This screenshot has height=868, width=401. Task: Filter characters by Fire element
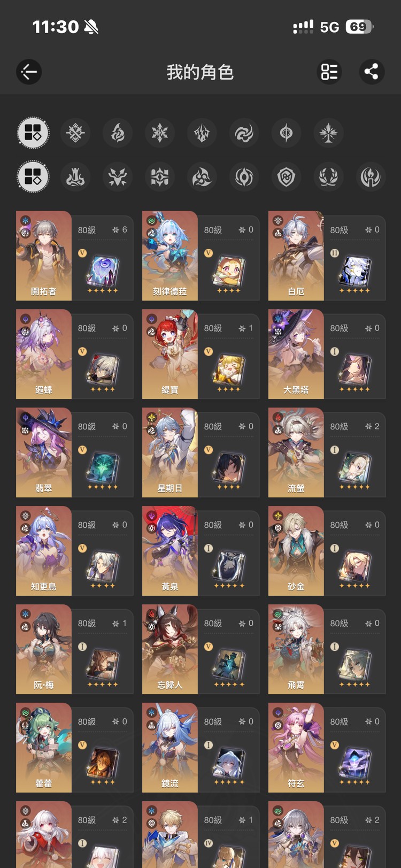pyautogui.click(x=118, y=133)
